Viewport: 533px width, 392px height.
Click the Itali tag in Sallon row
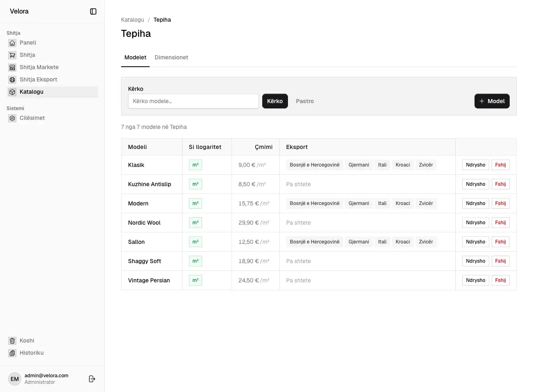(382, 242)
